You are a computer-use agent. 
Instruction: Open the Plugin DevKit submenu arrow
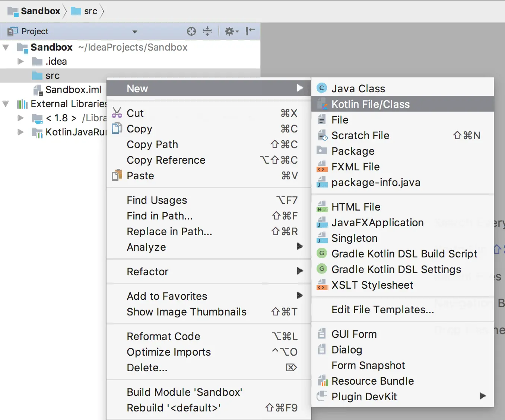[x=483, y=396]
